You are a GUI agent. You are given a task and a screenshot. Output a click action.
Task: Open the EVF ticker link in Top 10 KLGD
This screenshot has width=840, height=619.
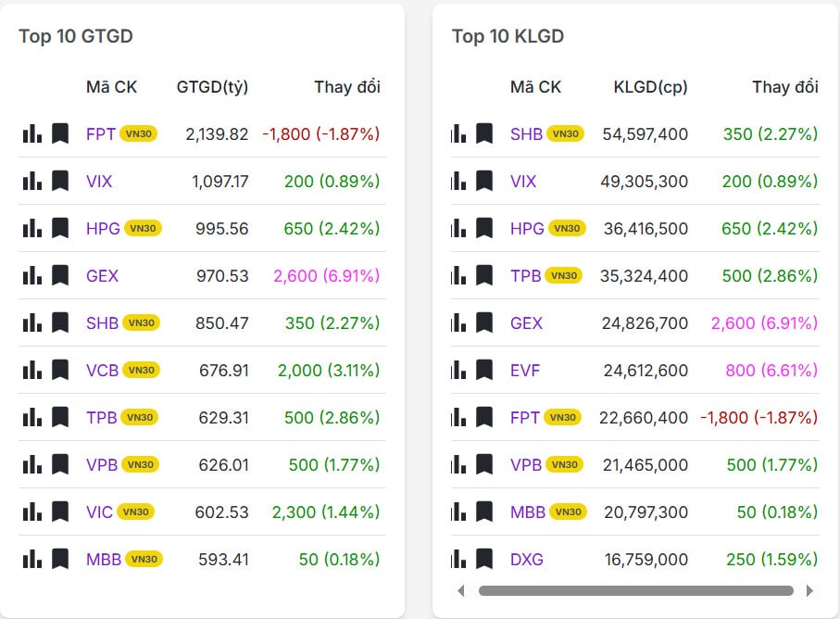coord(525,370)
